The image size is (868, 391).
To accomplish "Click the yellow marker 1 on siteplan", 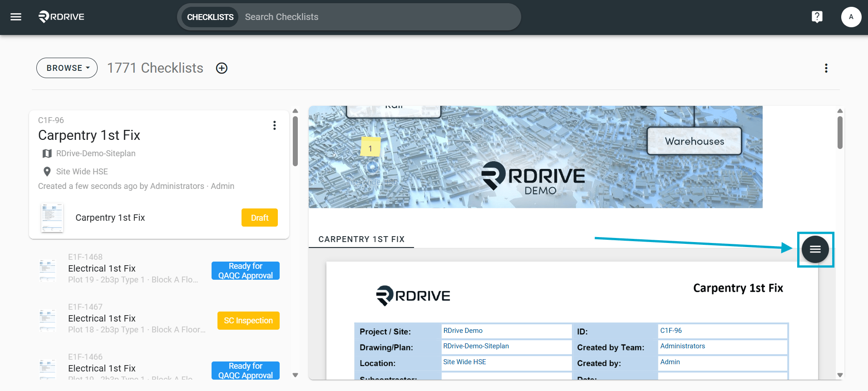I will pos(370,147).
